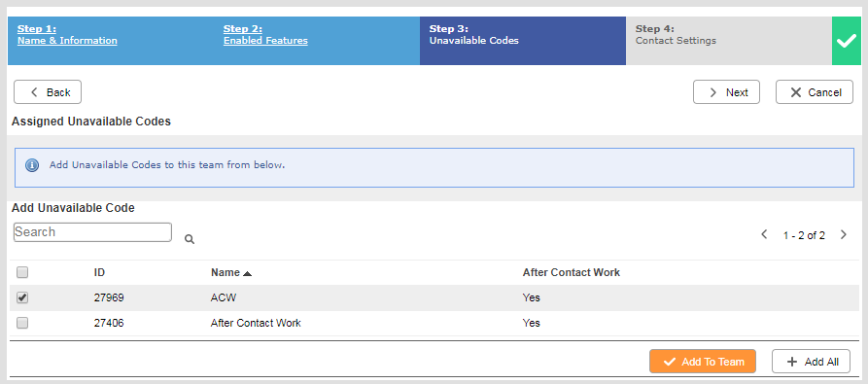Click the Back button
Screen dimensions: 868x384
click(x=48, y=92)
